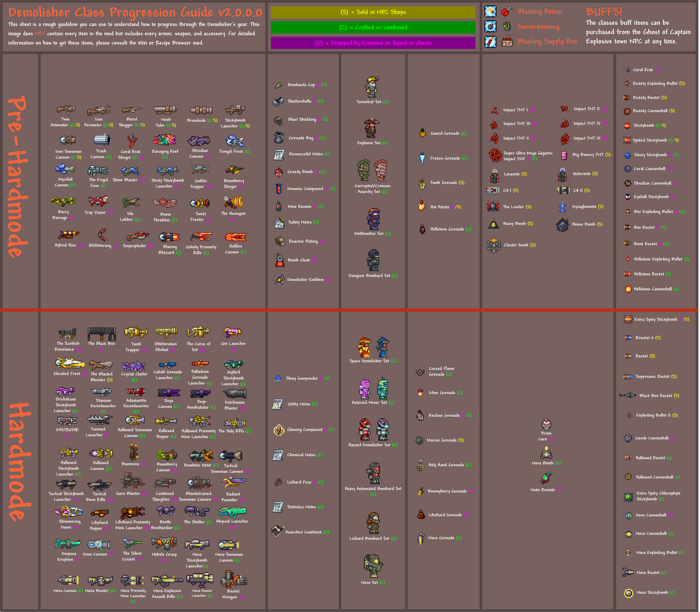Screen dimensions: 700x612
Task: Click the Hot Potato grenade icon
Action: (x=421, y=206)
